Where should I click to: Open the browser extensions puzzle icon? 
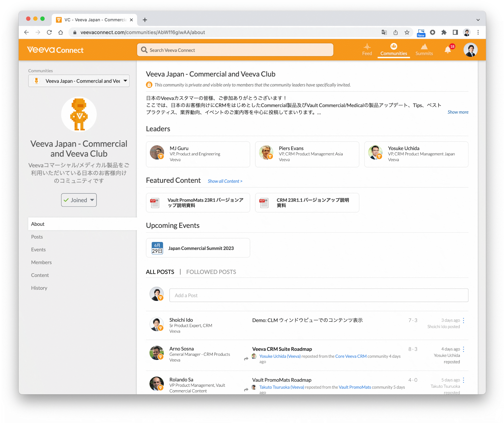[x=444, y=32]
